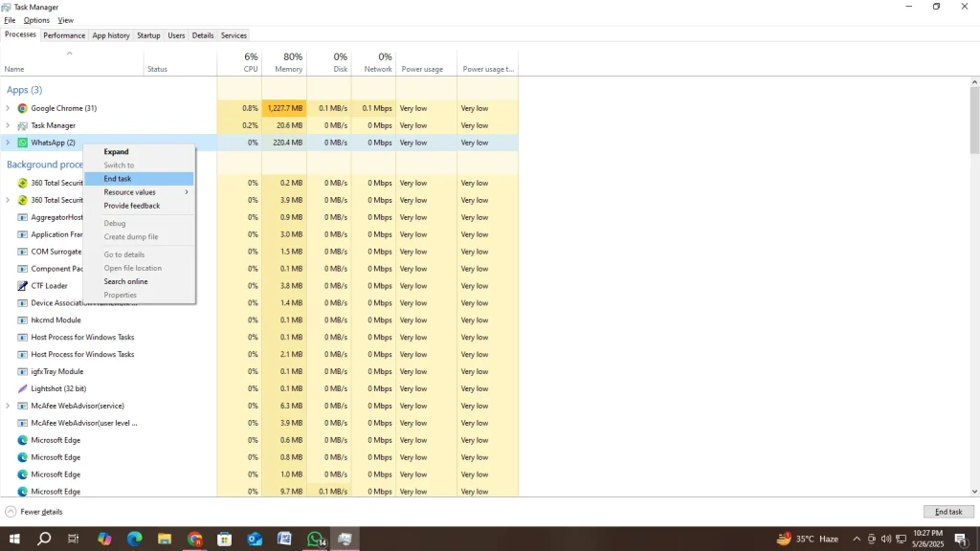Open the File menu
This screenshot has height=551, width=980.
[x=10, y=20]
